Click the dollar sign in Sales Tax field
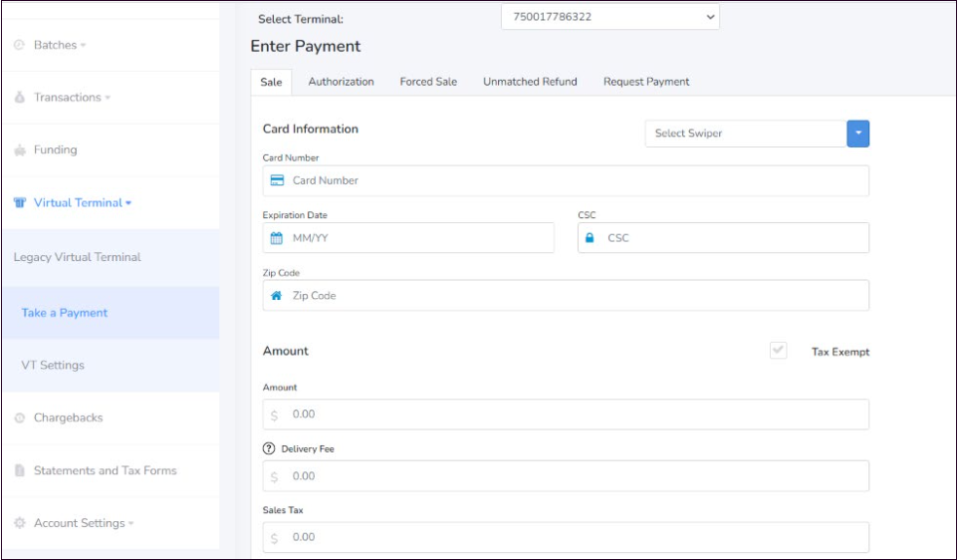 click(x=274, y=538)
